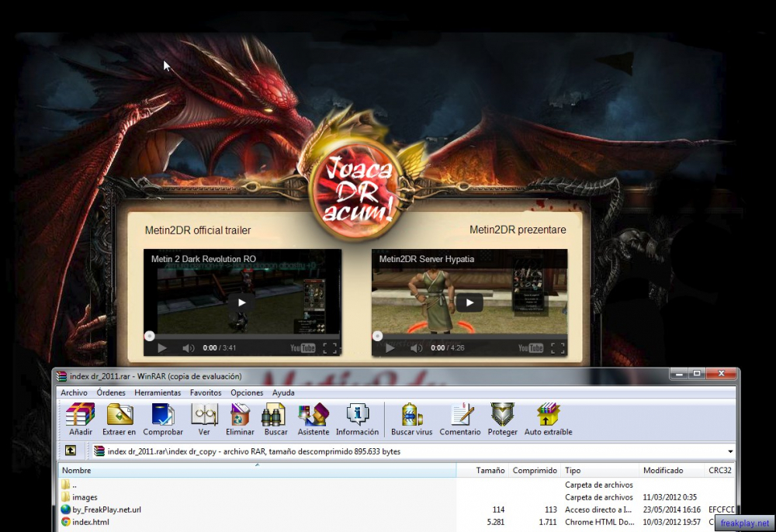Open the Ver viewer icon
Image resolution: width=776 pixels, height=532 pixels.
tap(204, 418)
